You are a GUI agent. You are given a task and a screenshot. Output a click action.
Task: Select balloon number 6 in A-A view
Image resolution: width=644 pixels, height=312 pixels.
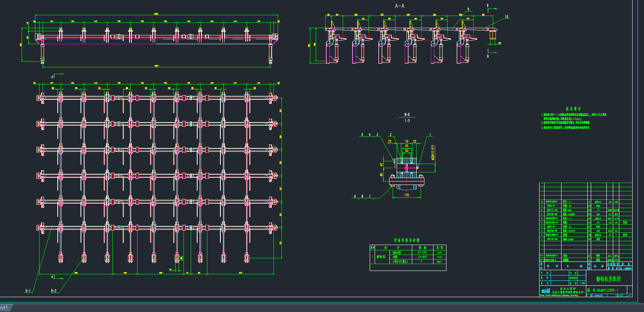(x=468, y=9)
